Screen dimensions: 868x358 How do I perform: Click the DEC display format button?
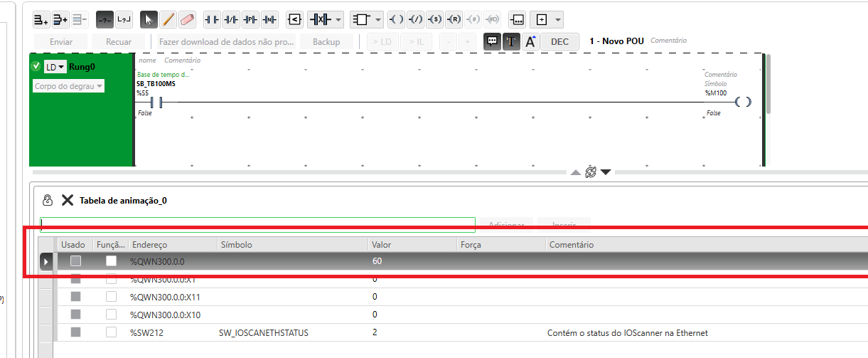coord(559,41)
